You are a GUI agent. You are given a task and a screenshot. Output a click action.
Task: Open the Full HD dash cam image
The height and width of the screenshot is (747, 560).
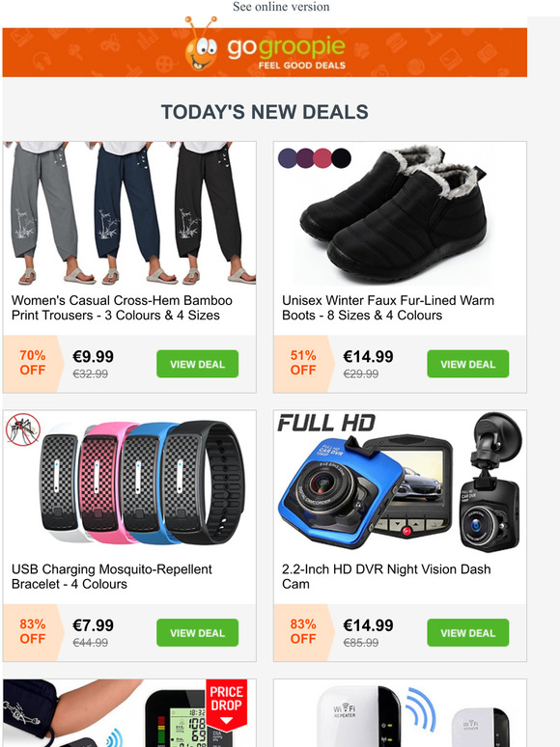pyautogui.click(x=400, y=483)
